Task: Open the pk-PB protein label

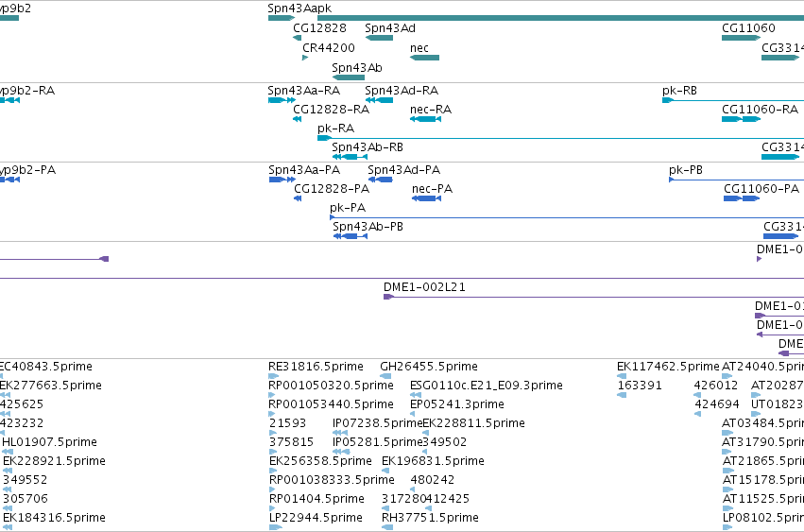Action: (x=686, y=170)
